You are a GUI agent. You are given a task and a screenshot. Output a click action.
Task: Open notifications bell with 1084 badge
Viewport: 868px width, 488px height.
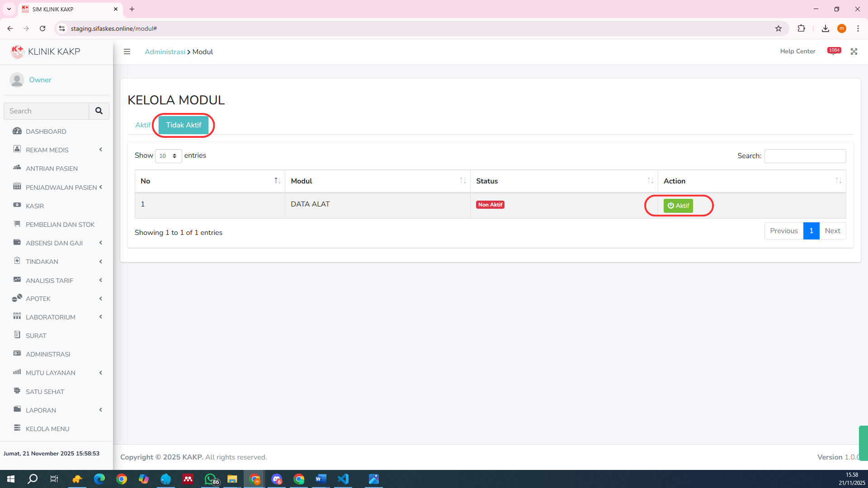(834, 52)
